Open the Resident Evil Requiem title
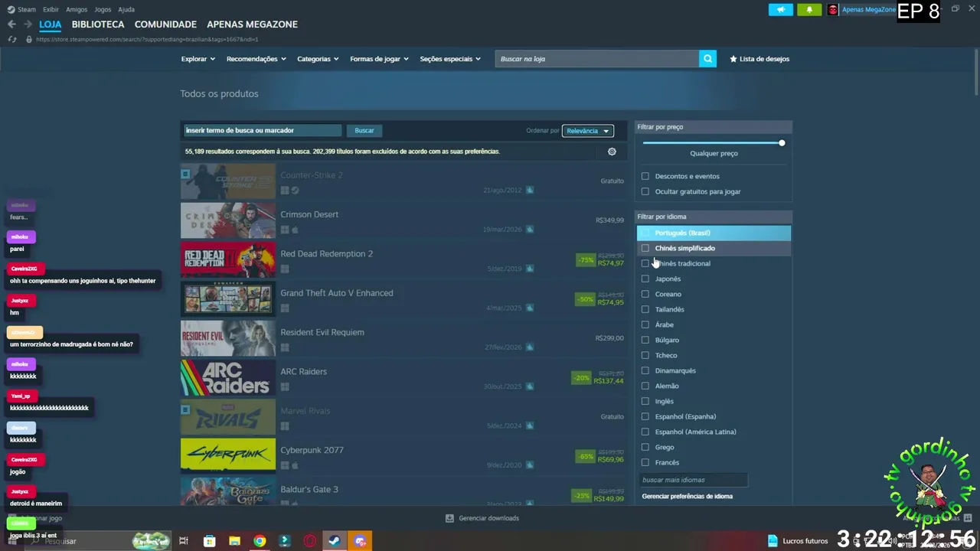Image resolution: width=980 pixels, height=551 pixels. pyautogui.click(x=322, y=332)
